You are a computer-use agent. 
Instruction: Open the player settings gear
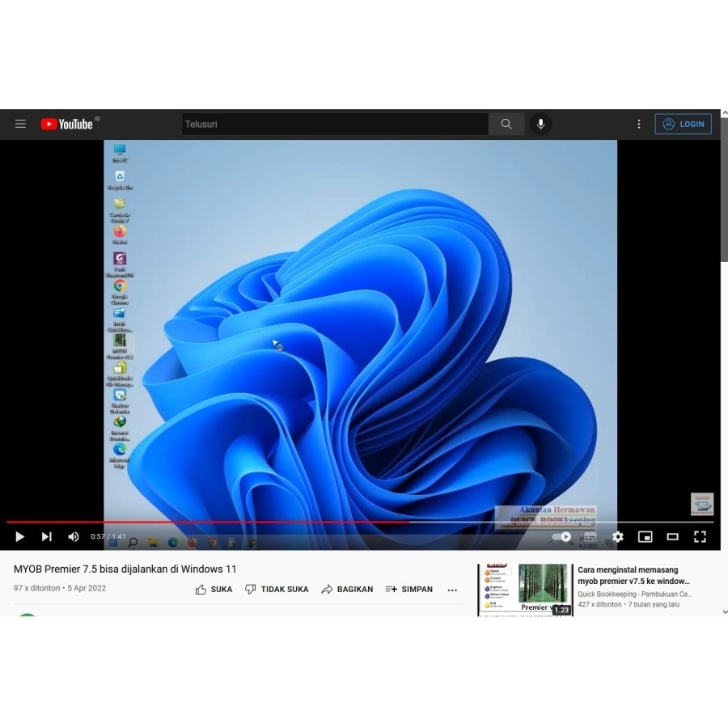[x=617, y=536]
